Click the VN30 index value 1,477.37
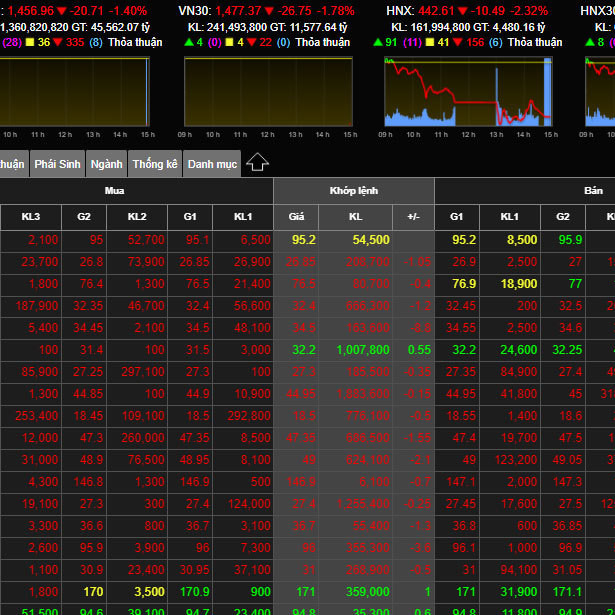This screenshot has width=615, height=615. [242, 10]
